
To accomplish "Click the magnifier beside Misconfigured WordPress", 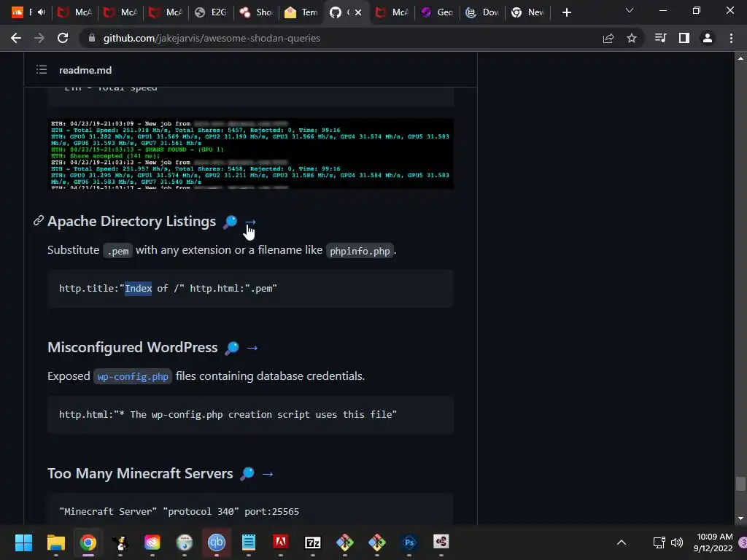I will click(232, 348).
